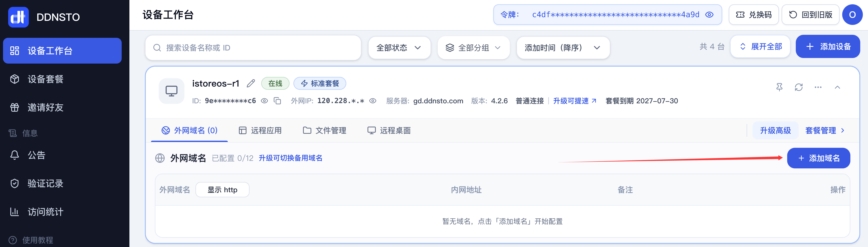This screenshot has height=247, width=868.
Task: Open 访问统计 sidebar item
Action: (x=62, y=212)
